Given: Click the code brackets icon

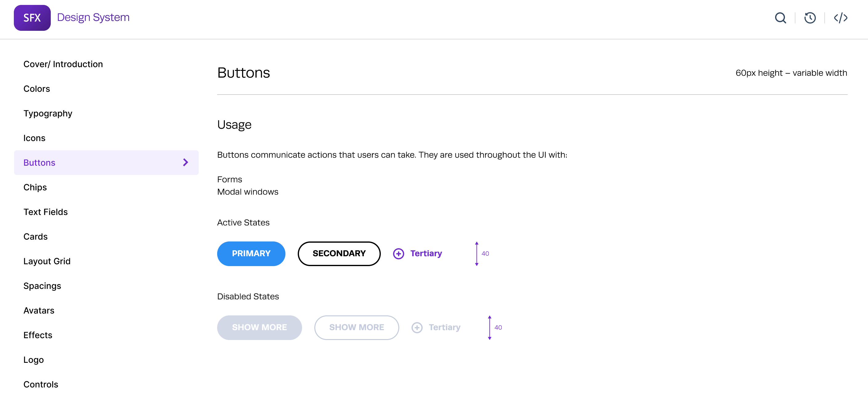Looking at the screenshot, I should pos(840,18).
